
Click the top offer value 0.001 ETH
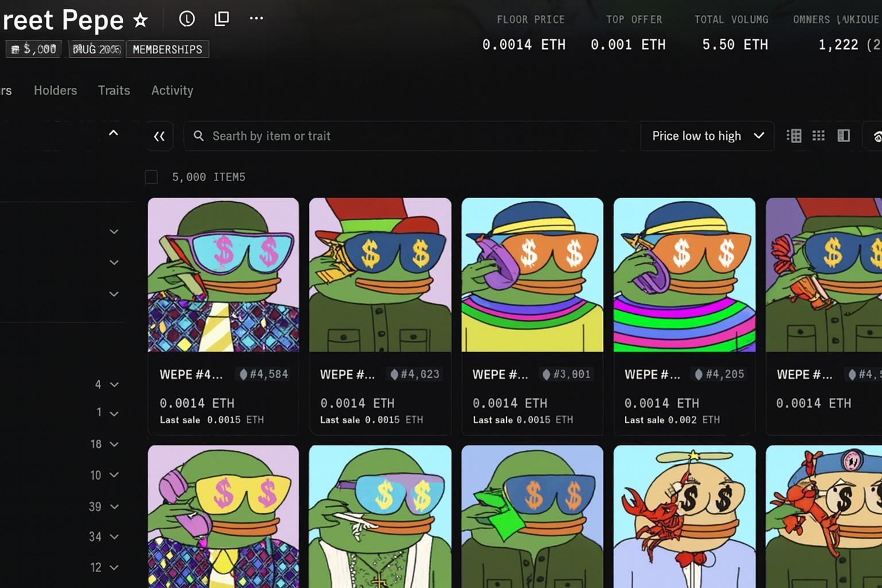point(628,45)
